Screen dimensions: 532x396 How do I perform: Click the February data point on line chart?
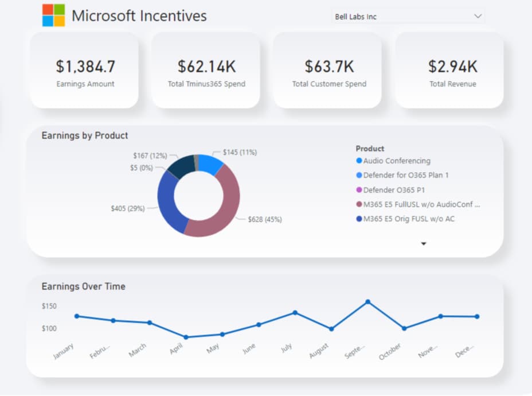coord(114,321)
